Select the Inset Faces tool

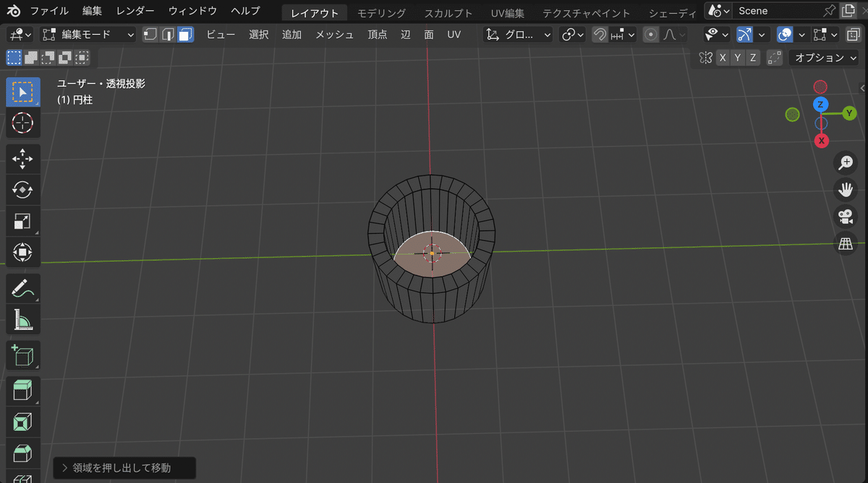(x=23, y=422)
